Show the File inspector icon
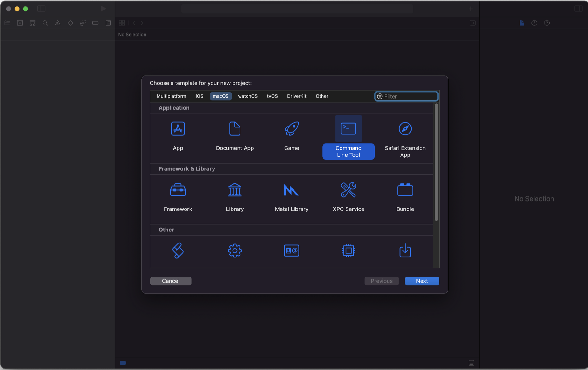The height and width of the screenshot is (370, 588). point(522,23)
